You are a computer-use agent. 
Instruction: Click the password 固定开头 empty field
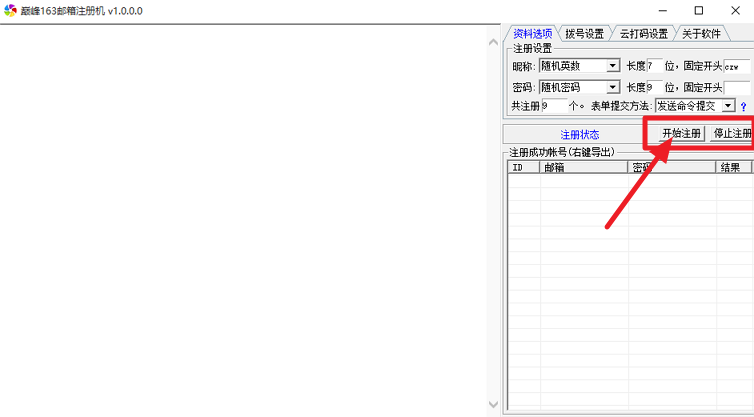pyautogui.click(x=737, y=88)
